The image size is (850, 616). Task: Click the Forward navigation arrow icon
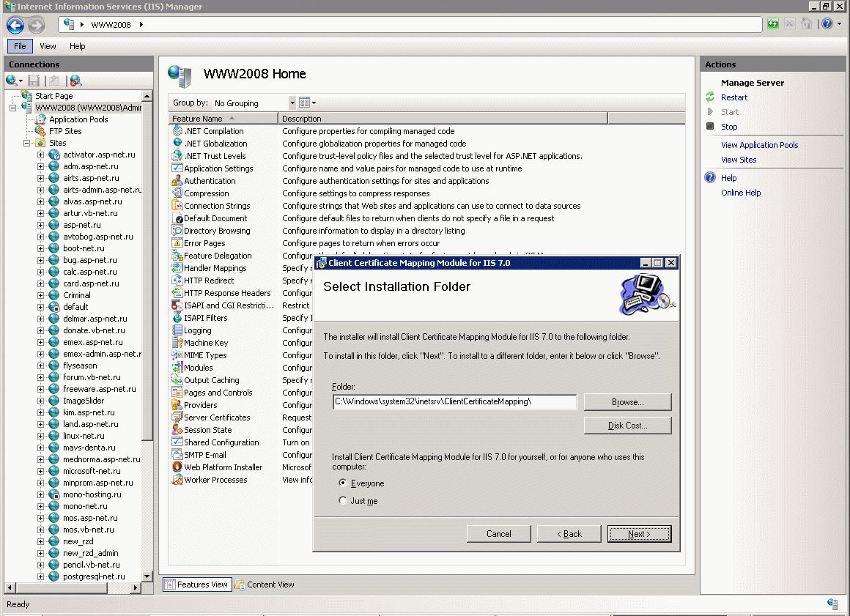point(37,25)
